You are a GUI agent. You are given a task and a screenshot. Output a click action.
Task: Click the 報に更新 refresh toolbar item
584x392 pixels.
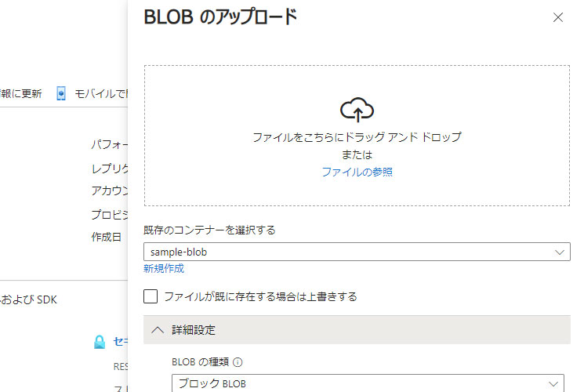coord(21,93)
